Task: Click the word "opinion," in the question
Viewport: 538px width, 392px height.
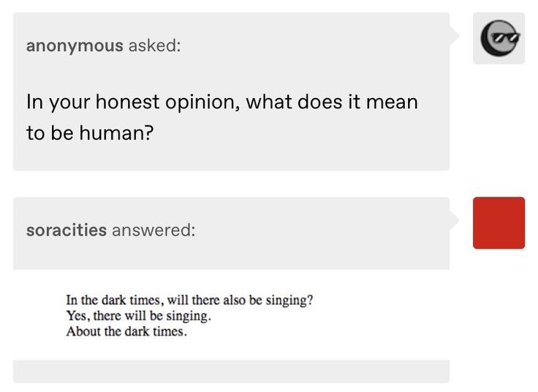Action: (x=202, y=103)
